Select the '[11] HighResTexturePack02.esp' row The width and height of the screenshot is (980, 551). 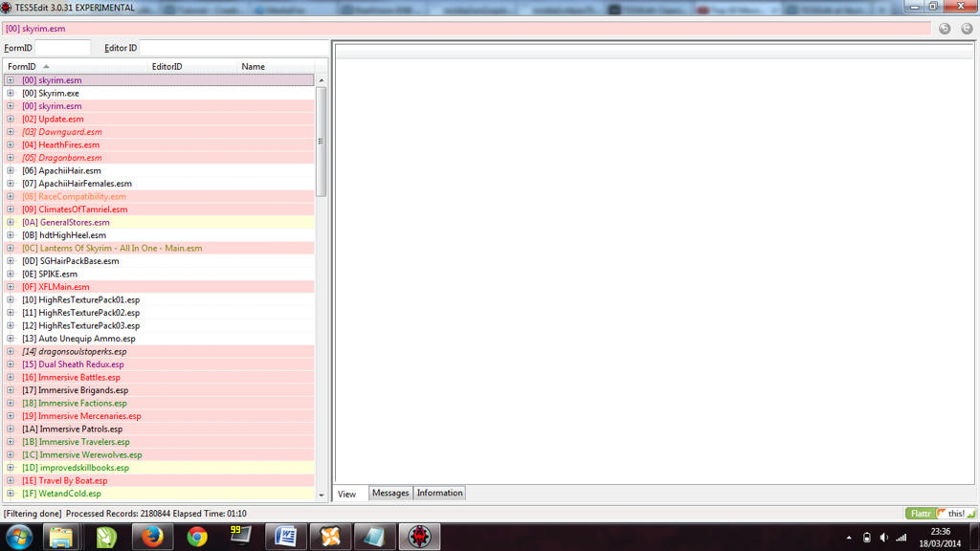[160, 313]
